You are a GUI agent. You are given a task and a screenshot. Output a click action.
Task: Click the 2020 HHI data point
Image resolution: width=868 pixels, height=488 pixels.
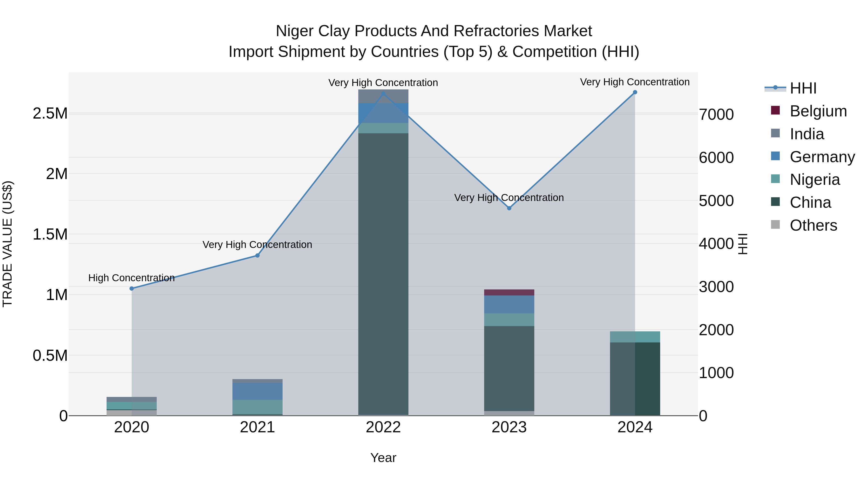(x=132, y=289)
